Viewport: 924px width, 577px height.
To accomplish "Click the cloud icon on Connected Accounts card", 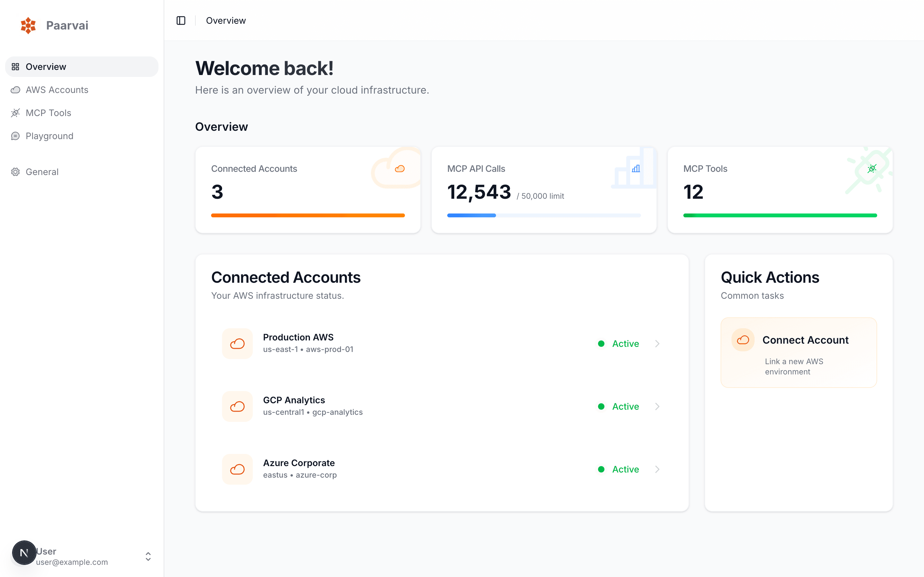I will coord(399,168).
